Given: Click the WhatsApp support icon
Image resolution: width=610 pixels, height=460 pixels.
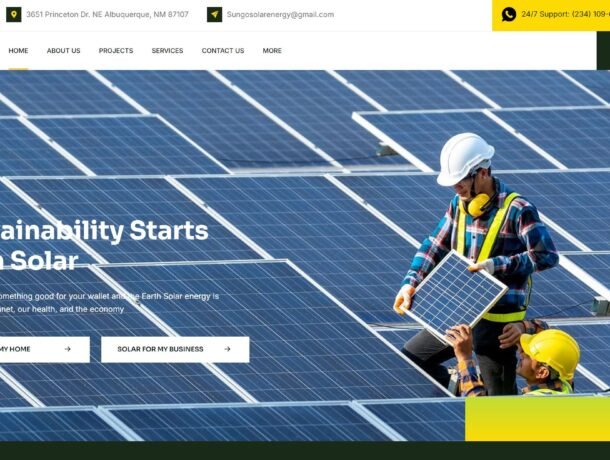Looking at the screenshot, I should pyautogui.click(x=508, y=14).
